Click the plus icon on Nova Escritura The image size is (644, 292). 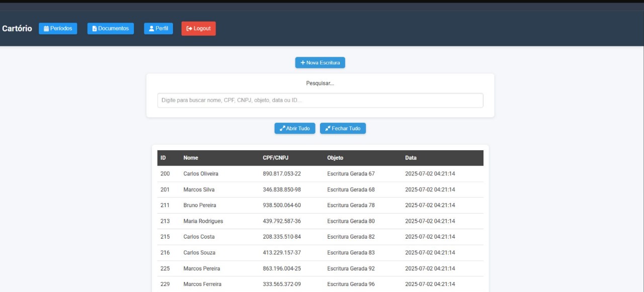[303, 63]
